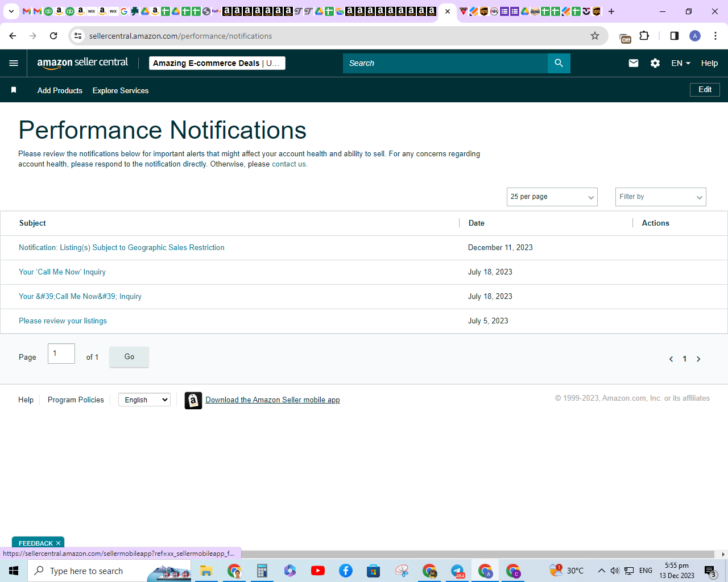Open the Explore Services menu item
This screenshot has height=582, width=728.
pyautogui.click(x=121, y=90)
